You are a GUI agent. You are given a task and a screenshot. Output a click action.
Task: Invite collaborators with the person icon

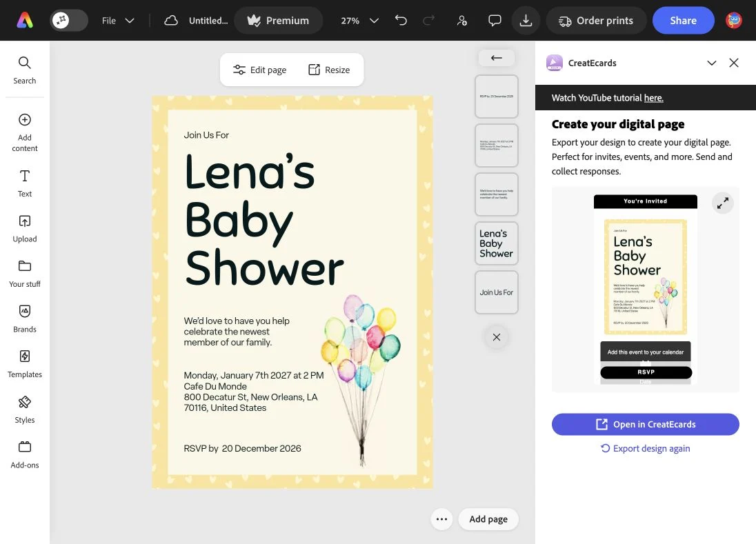[x=461, y=20]
